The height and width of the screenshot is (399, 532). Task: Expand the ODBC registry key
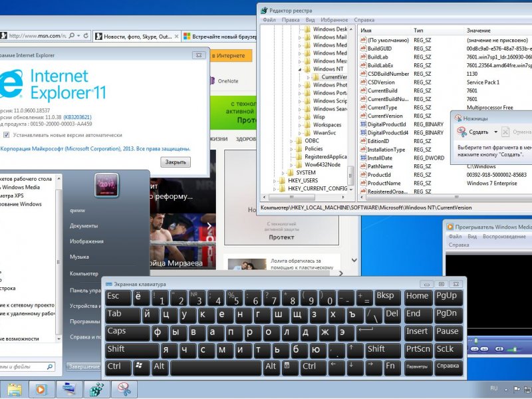[x=291, y=141]
